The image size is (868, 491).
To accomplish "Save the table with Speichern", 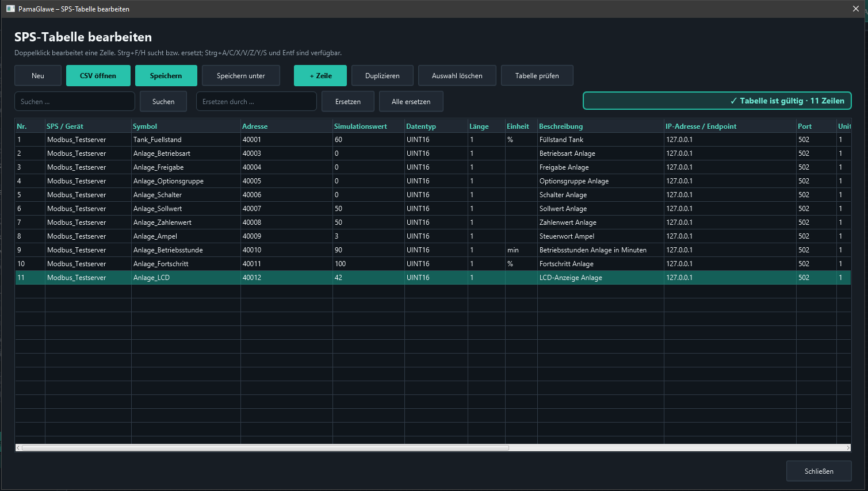I will tap(166, 75).
